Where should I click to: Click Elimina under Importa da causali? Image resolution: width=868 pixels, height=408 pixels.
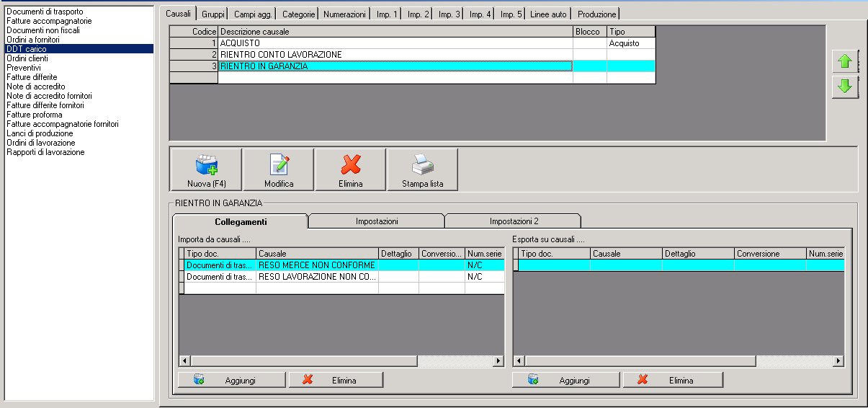coord(336,380)
